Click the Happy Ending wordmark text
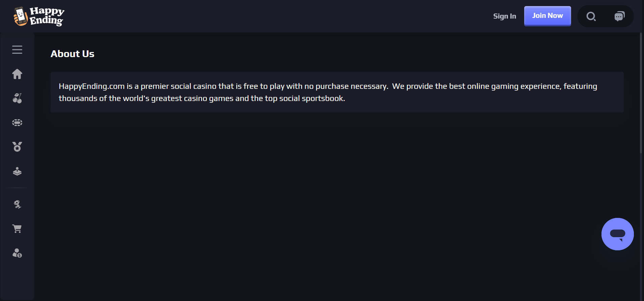The image size is (644, 301). [47, 16]
